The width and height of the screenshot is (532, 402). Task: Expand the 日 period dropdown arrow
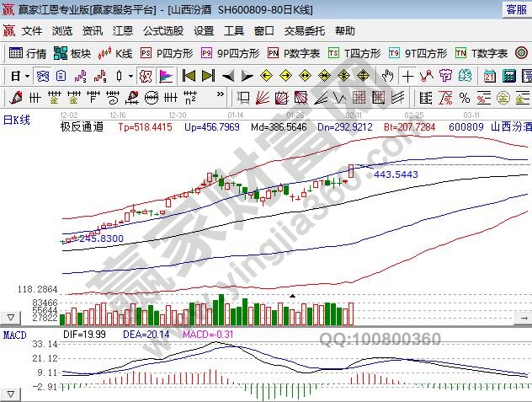coord(25,75)
